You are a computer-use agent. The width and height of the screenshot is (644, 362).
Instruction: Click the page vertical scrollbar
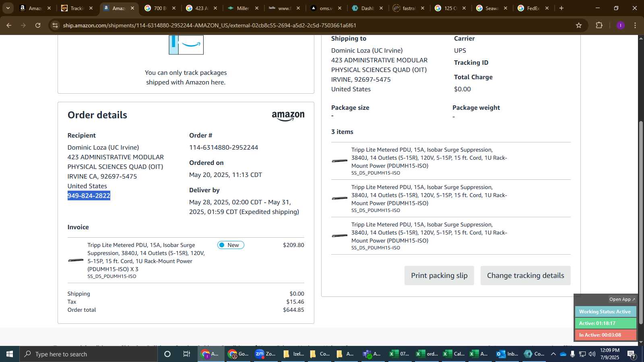[641, 222]
